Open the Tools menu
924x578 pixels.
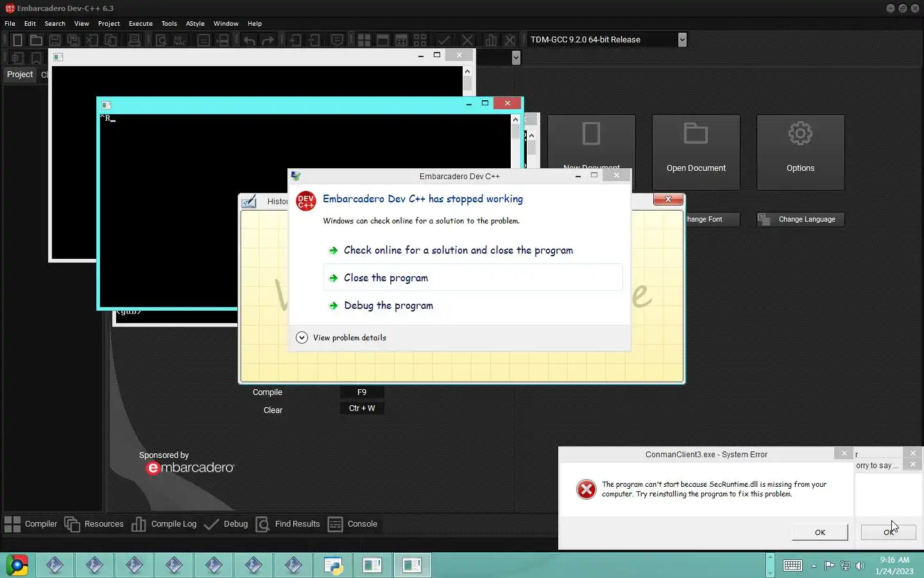pyautogui.click(x=169, y=24)
